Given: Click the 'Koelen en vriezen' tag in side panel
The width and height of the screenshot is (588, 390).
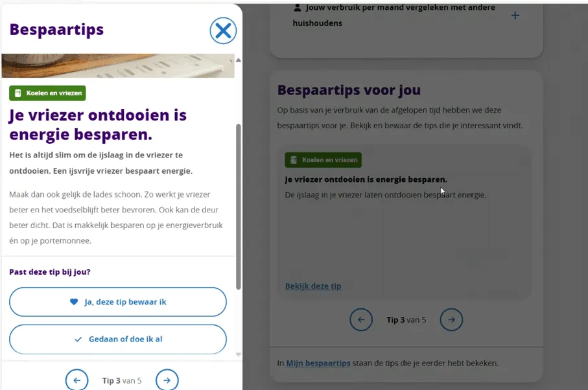Looking at the screenshot, I should coord(47,93).
